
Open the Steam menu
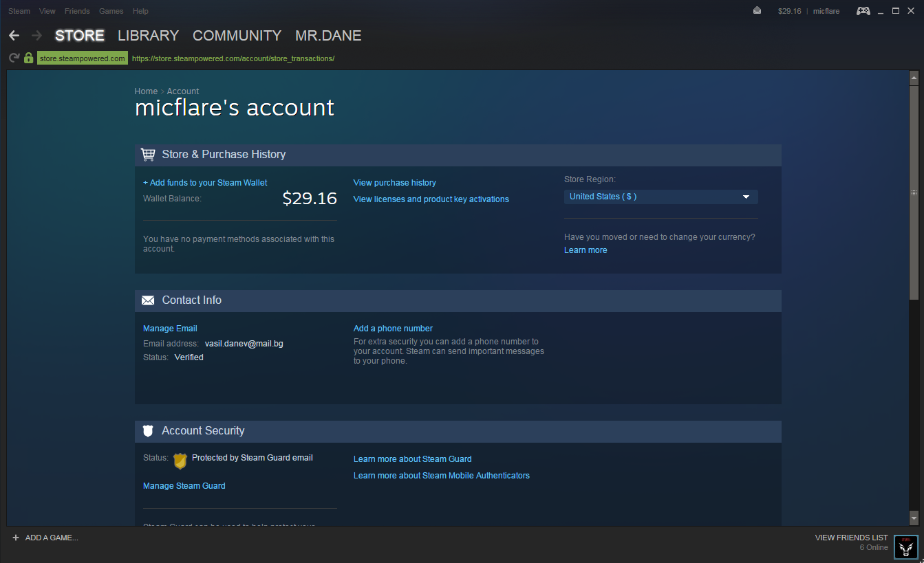click(x=19, y=11)
